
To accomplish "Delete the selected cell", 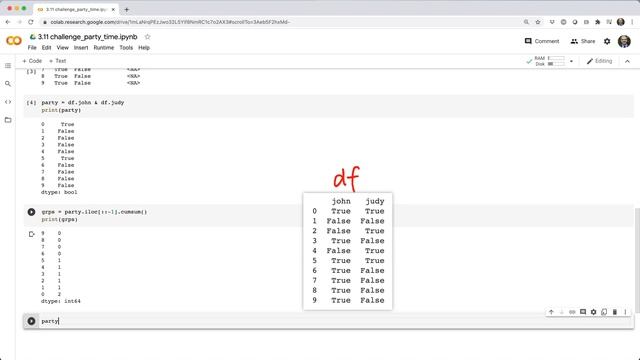I will tap(615, 312).
